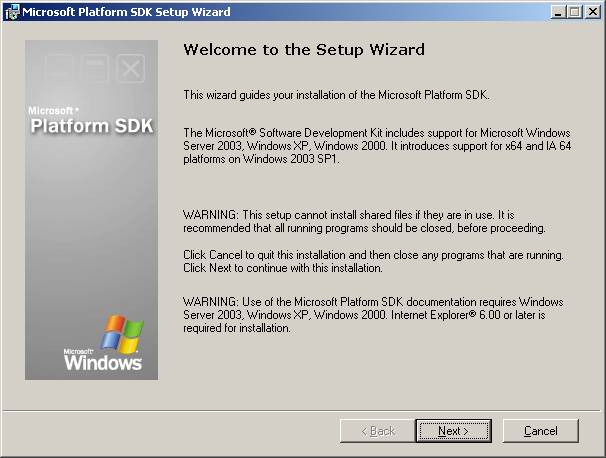Viewport: 606px width, 458px height.
Task: Click the "Welcome to the Setup Wizard" heading
Action: (304, 50)
